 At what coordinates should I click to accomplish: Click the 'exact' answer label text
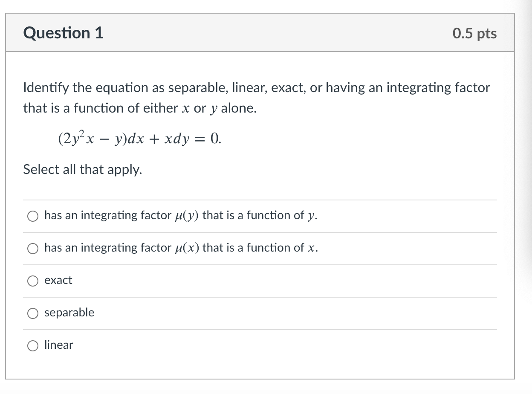pyautogui.click(x=58, y=280)
